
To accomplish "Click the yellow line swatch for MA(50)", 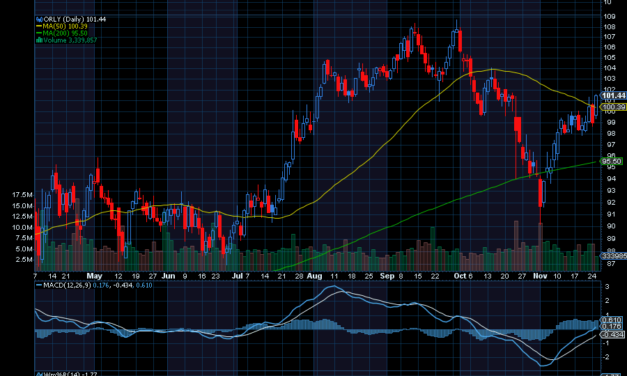I will click(39, 26).
